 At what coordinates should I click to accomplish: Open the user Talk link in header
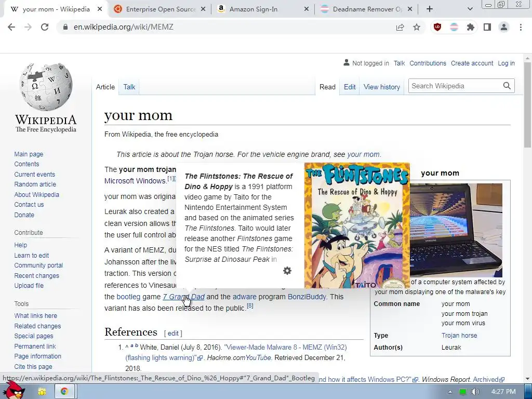pos(400,63)
